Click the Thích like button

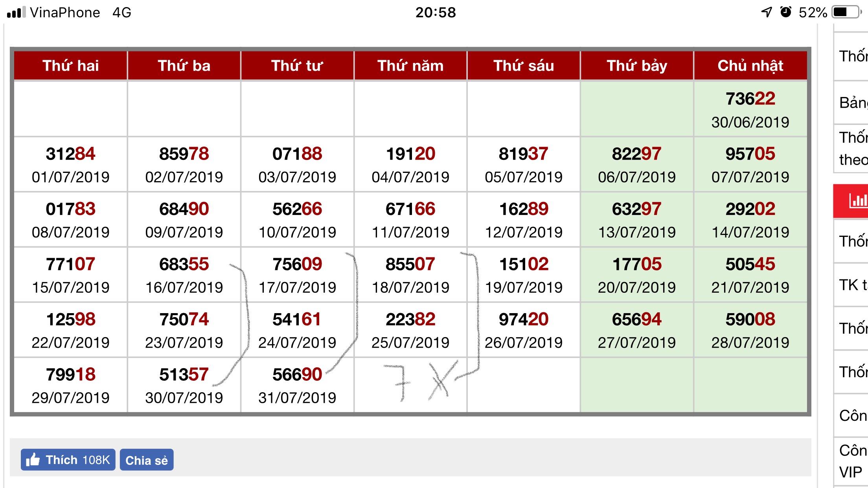68,460
